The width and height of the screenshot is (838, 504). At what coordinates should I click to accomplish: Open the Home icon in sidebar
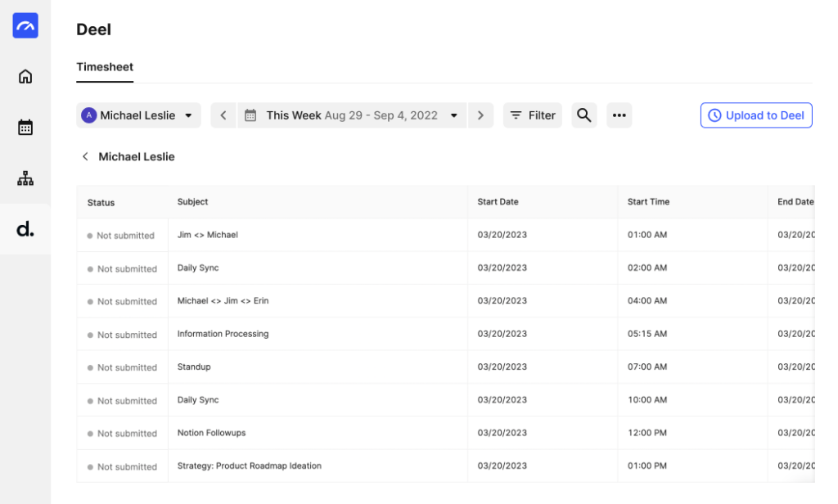point(25,77)
